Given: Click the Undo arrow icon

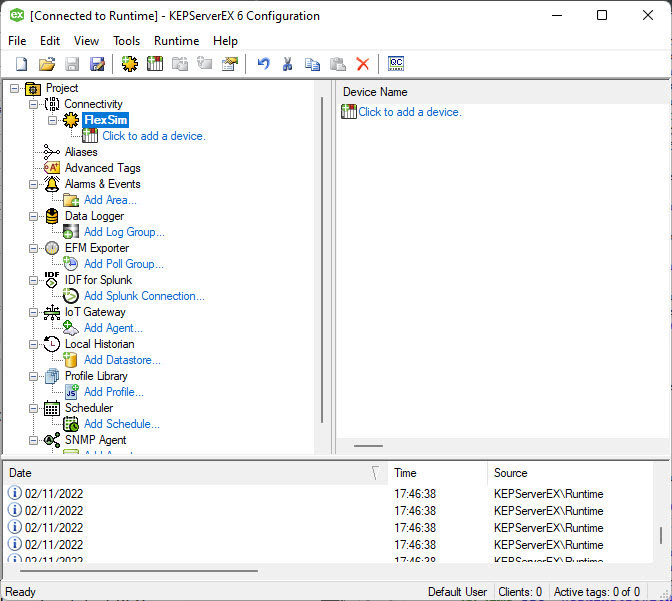Looking at the screenshot, I should 263,64.
